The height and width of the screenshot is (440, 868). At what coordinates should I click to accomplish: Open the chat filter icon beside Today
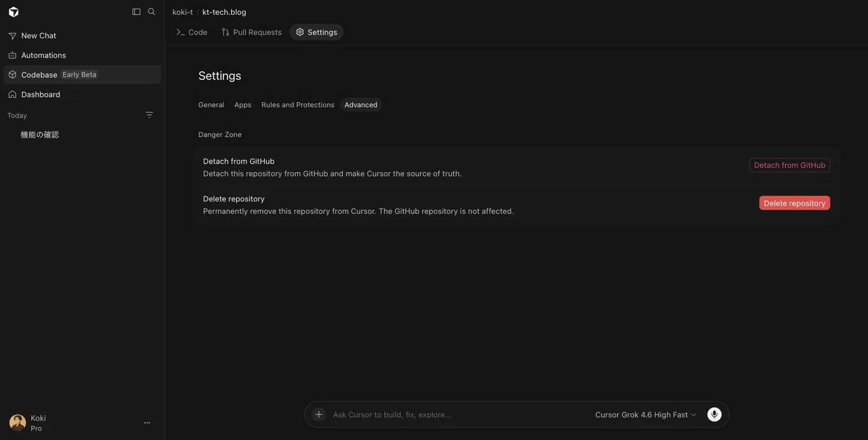[149, 115]
